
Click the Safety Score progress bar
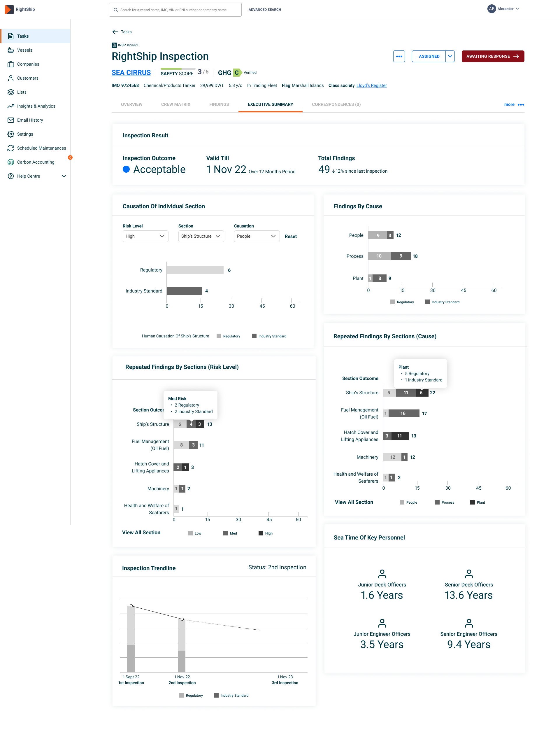coord(178,69)
